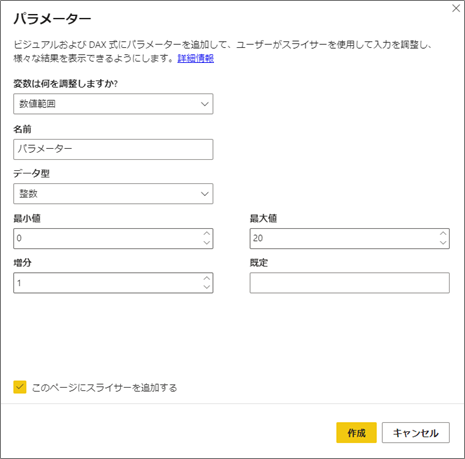Click the yellow 作成 button
Image resolution: width=465 pixels, height=459 pixels.
pyautogui.click(x=356, y=433)
